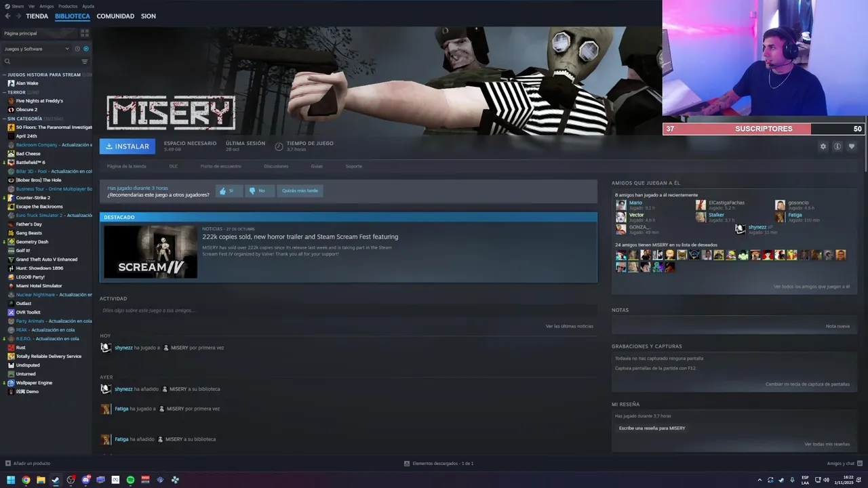868x488 pixels.
Task: Open Windows Start button
Action: pos(11,480)
